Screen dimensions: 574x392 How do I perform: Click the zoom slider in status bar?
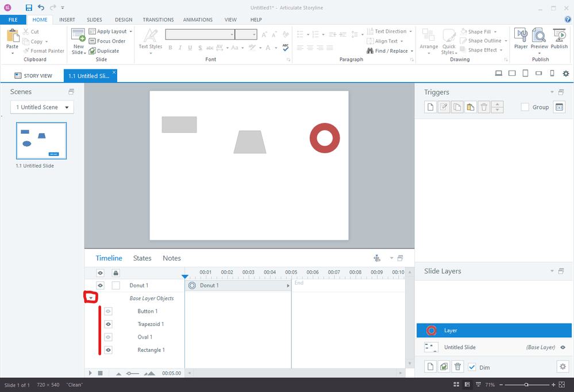click(x=526, y=385)
